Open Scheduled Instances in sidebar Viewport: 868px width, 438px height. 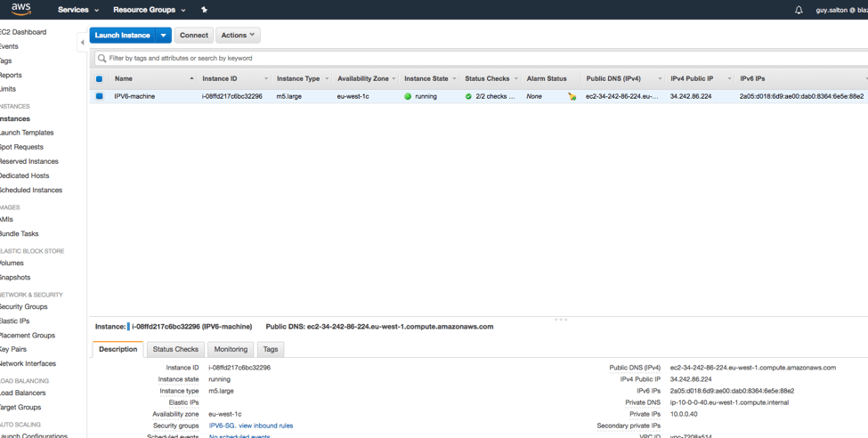[x=31, y=191]
